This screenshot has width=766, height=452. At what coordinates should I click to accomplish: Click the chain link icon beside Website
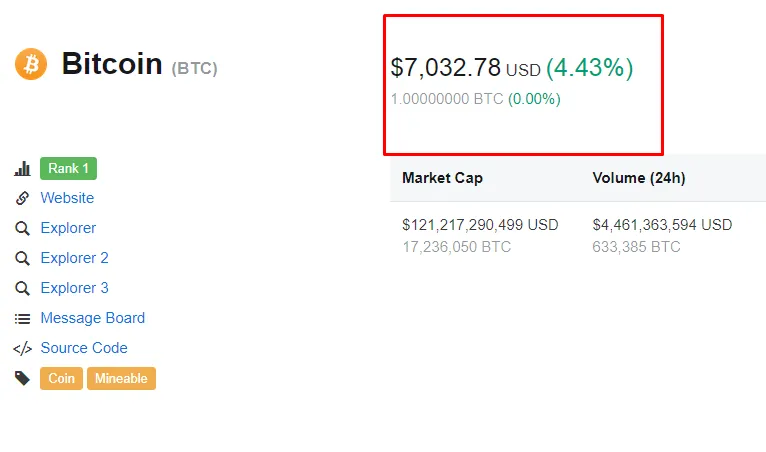click(22, 198)
